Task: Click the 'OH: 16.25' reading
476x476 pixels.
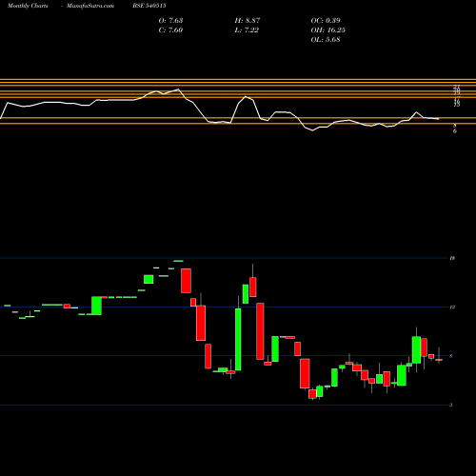Action: click(x=328, y=30)
